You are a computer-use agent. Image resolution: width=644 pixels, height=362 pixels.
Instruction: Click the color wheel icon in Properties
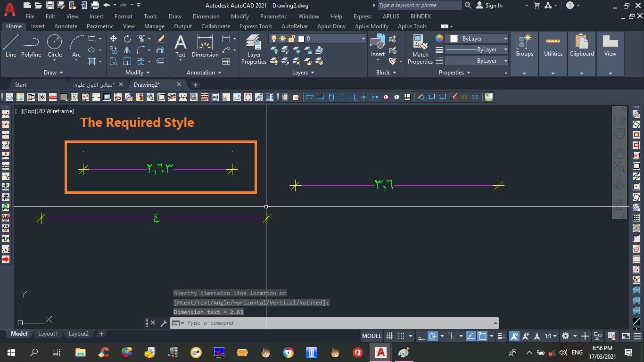point(439,39)
